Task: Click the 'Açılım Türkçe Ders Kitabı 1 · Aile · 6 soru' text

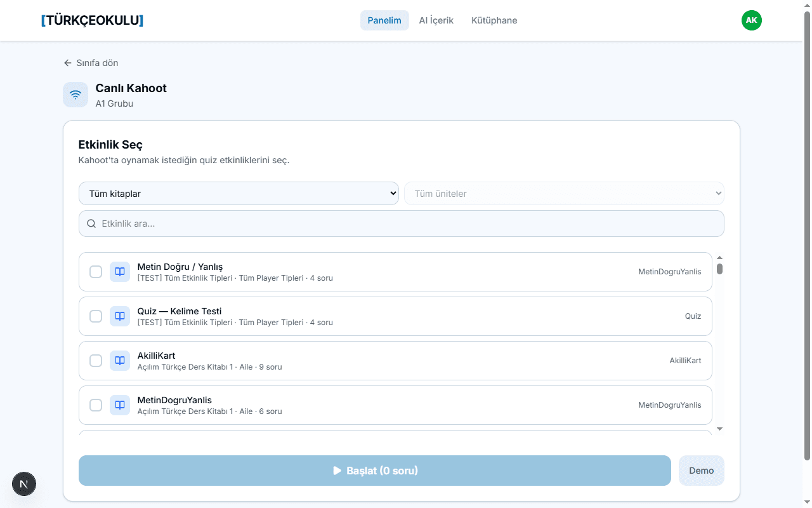Action: pos(210,411)
